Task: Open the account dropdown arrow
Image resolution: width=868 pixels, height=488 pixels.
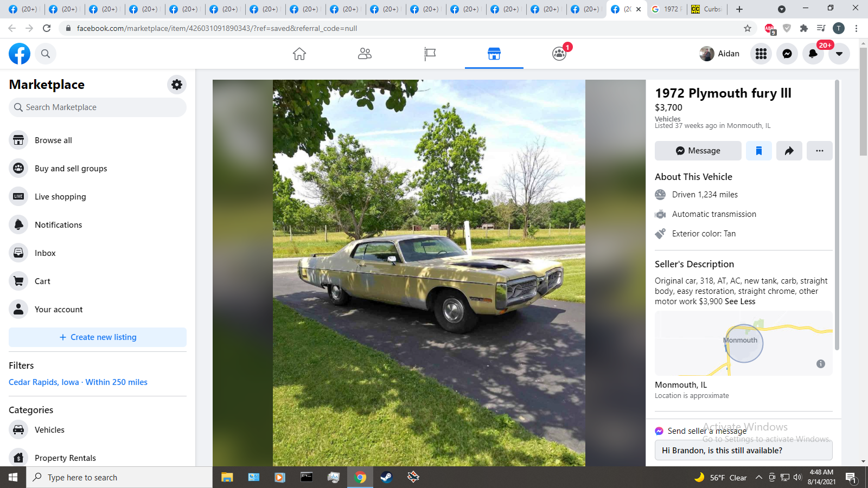Action: pos(839,54)
